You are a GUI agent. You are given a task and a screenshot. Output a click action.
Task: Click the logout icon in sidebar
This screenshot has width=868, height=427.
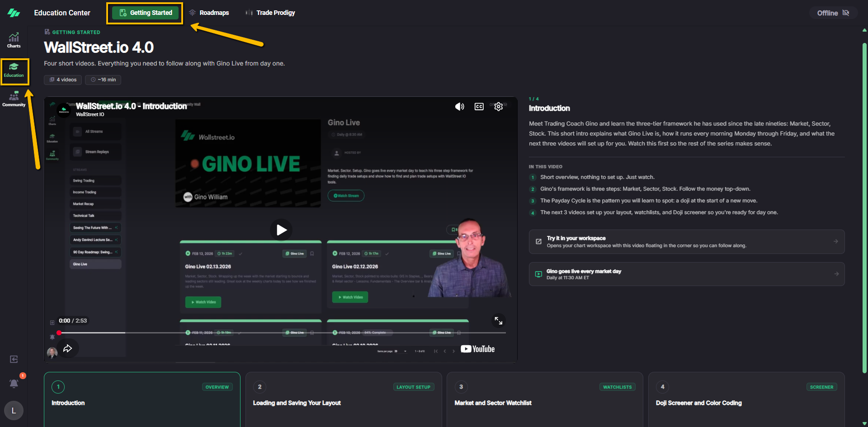click(x=14, y=359)
